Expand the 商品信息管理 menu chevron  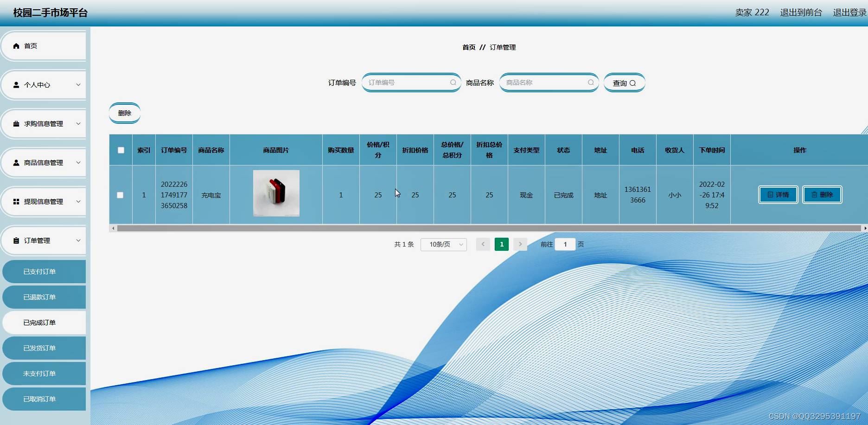pyautogui.click(x=78, y=163)
